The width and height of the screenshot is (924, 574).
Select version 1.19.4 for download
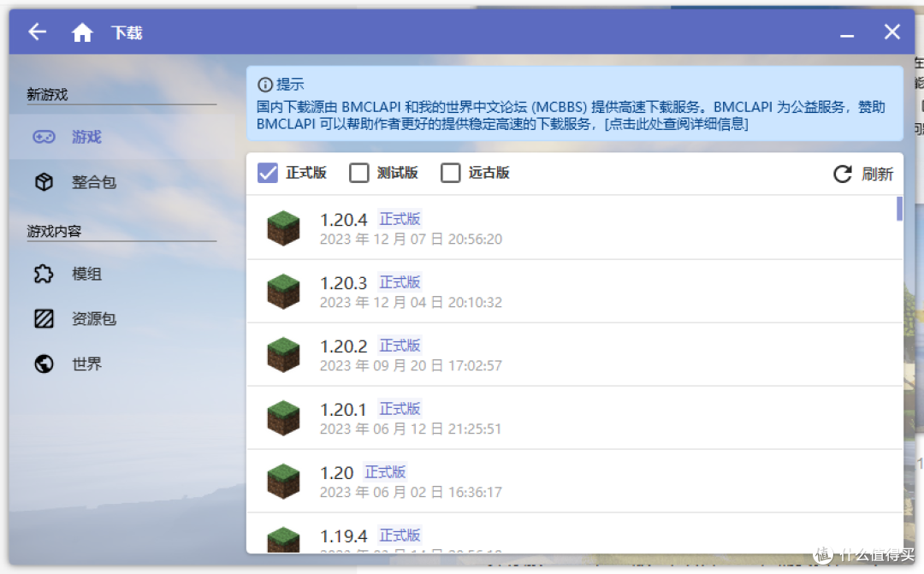point(575,533)
